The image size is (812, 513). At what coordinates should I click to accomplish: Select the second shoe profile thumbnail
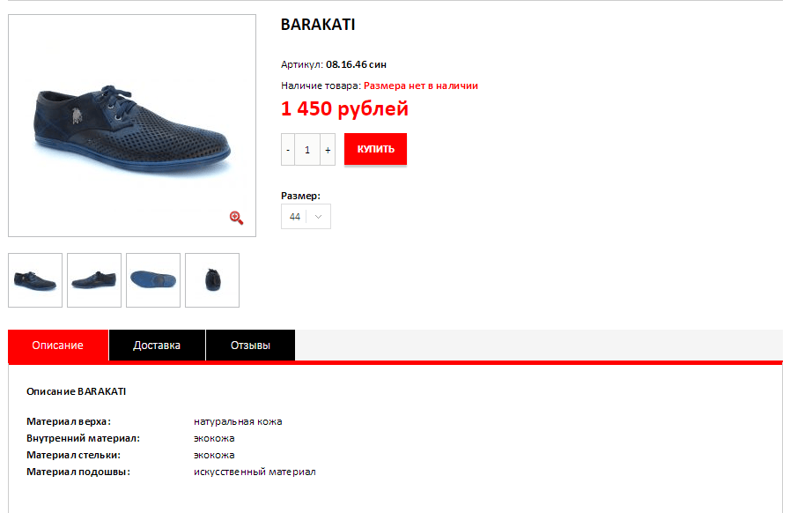tap(94, 280)
